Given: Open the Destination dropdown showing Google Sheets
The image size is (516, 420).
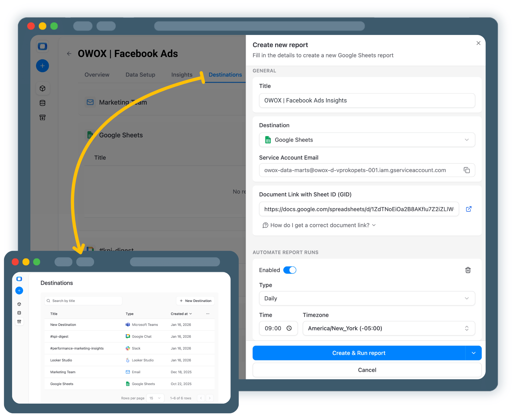Looking at the screenshot, I should 367,140.
